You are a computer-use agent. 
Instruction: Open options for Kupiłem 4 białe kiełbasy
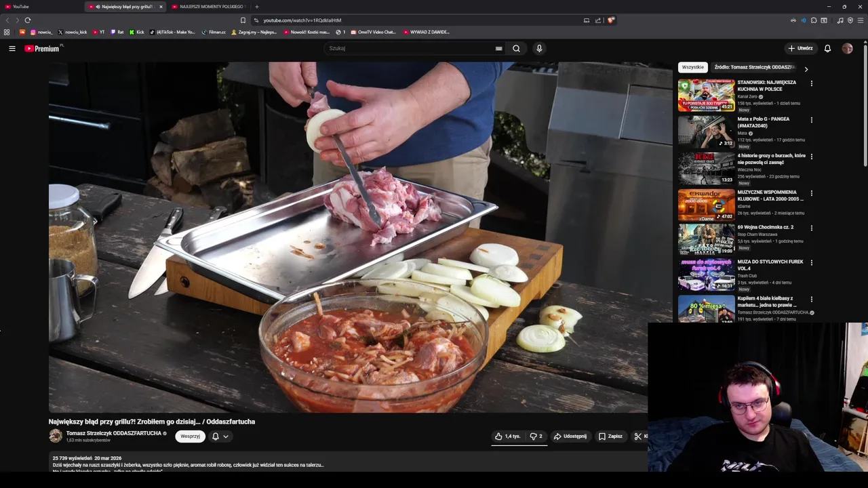[811, 300]
